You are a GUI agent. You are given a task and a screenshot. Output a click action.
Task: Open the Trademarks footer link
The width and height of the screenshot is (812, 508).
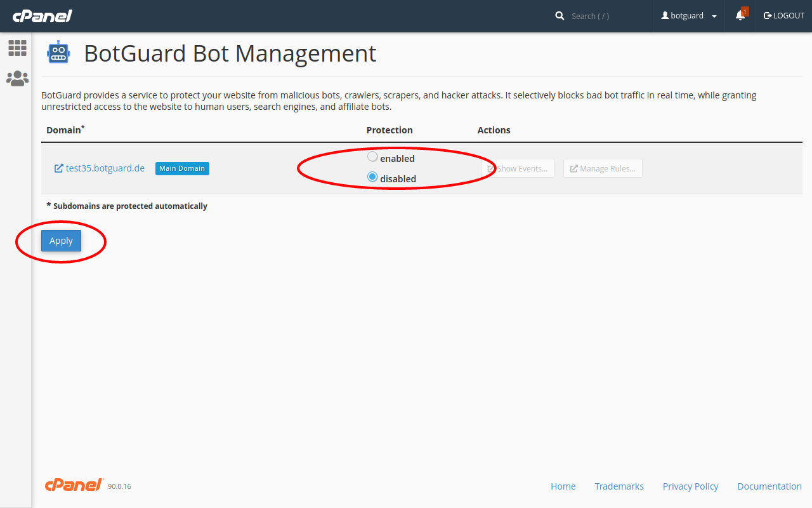click(x=619, y=486)
